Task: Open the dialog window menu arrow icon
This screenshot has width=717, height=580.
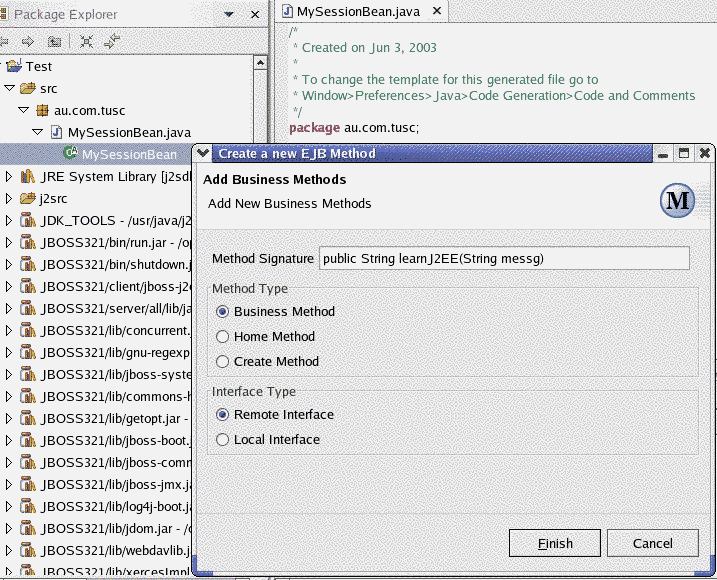Action: [203, 153]
